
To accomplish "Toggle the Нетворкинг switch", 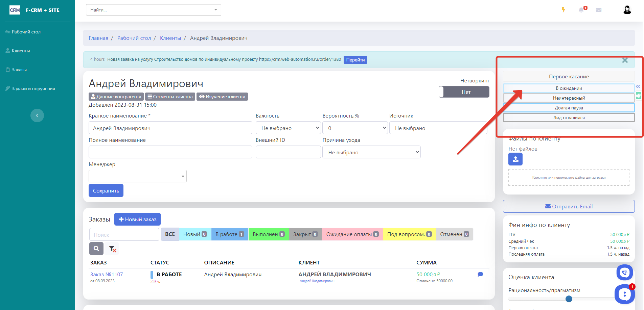I will pyautogui.click(x=464, y=92).
